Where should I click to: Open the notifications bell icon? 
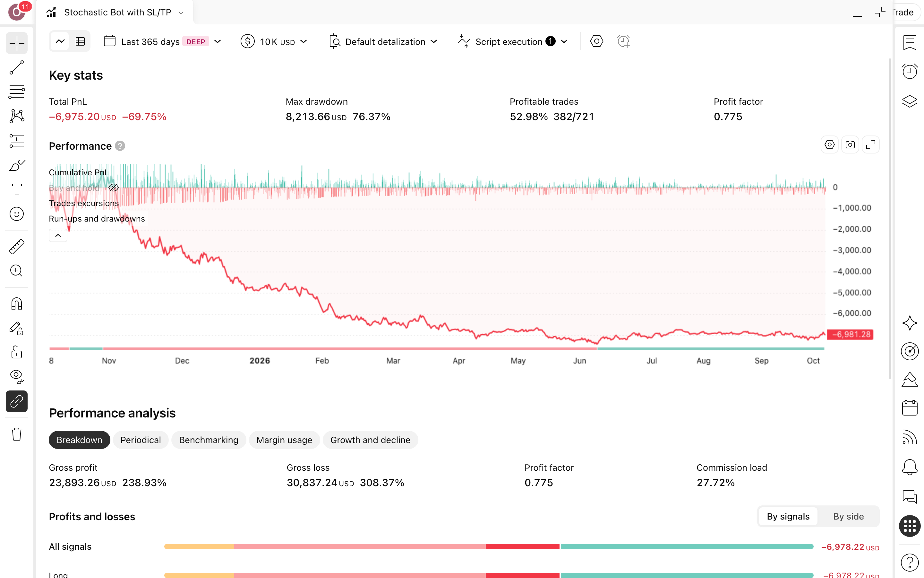(x=910, y=467)
